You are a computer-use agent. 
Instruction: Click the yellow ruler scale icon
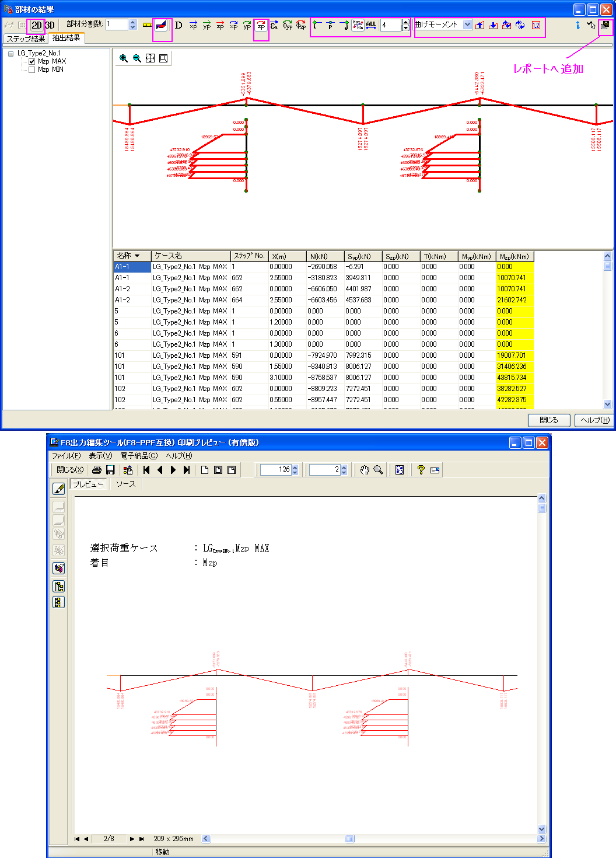pos(147,25)
